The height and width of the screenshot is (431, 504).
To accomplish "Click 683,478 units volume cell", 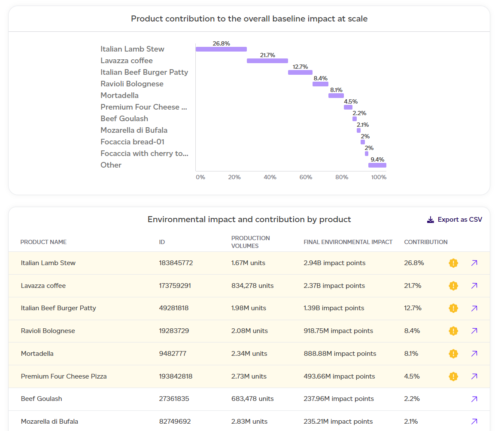I will coord(252,399).
